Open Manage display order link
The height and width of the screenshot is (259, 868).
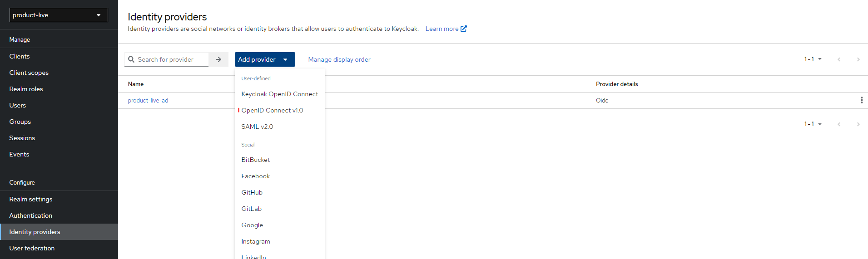339,59
